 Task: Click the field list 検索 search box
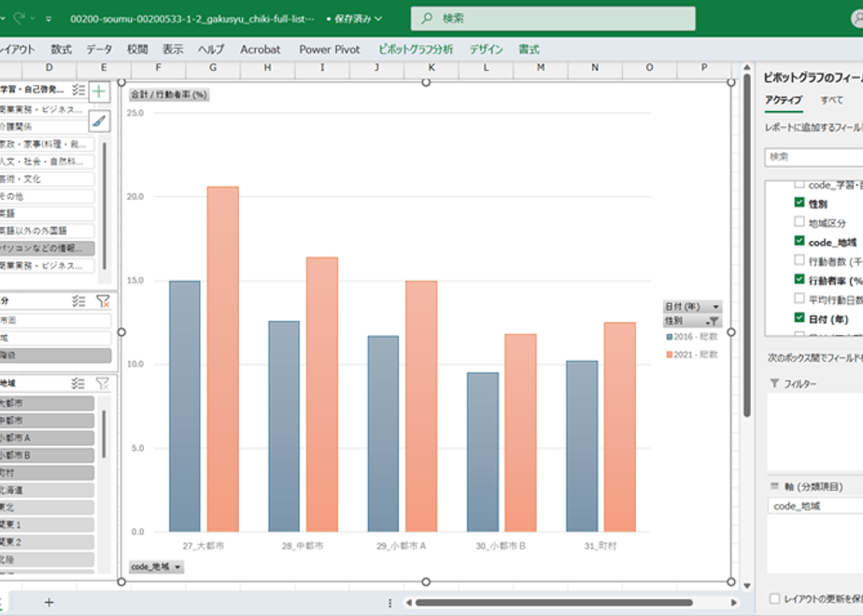tap(813, 157)
